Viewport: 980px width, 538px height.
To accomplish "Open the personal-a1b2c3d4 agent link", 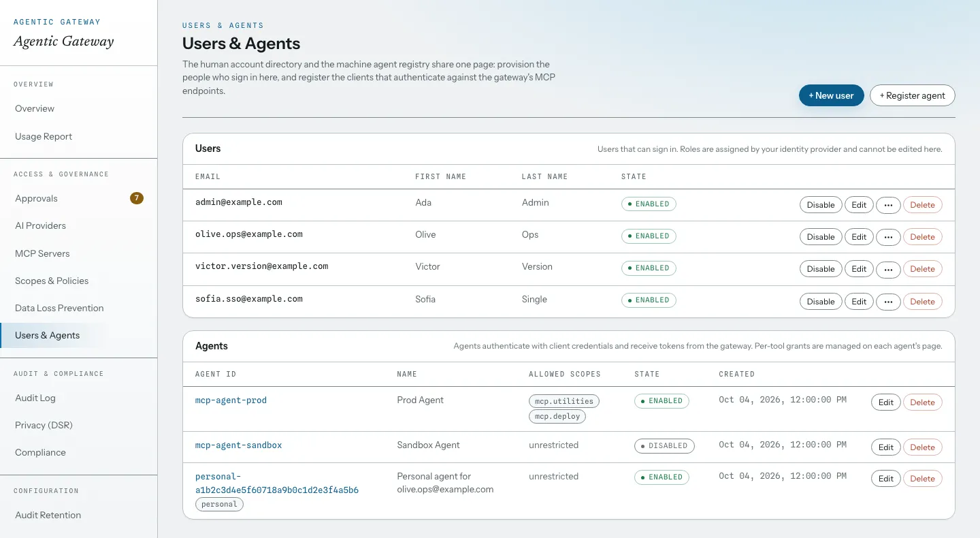I will 277,484.
